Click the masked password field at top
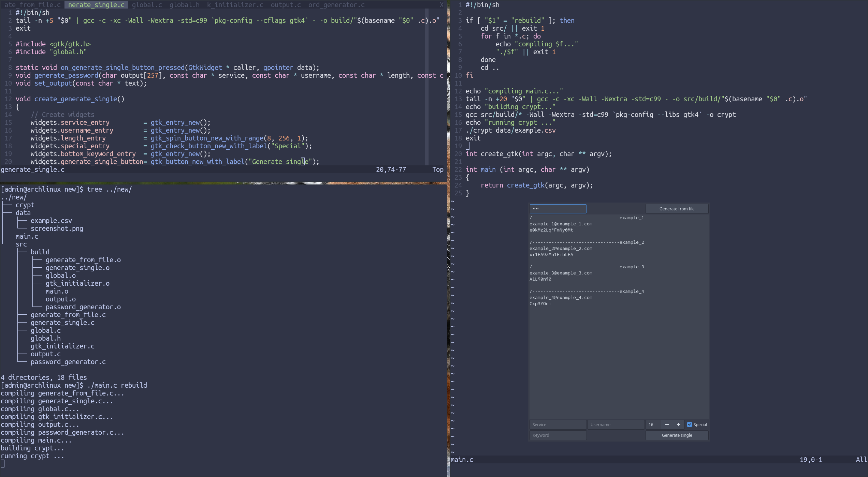This screenshot has width=868, height=477. [558, 209]
